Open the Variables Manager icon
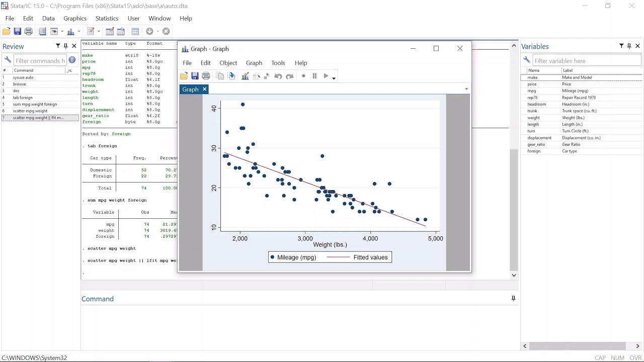This screenshot has width=644, height=362. pos(135,31)
